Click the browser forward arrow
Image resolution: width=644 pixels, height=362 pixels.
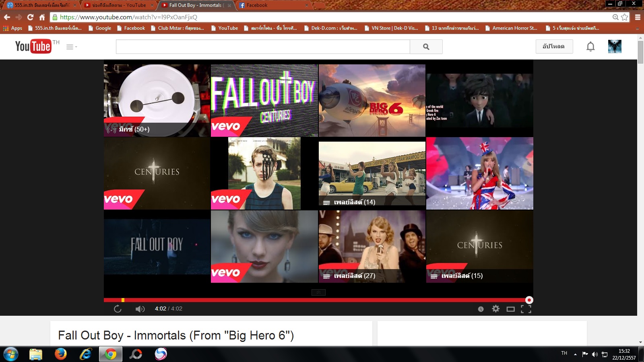click(19, 17)
